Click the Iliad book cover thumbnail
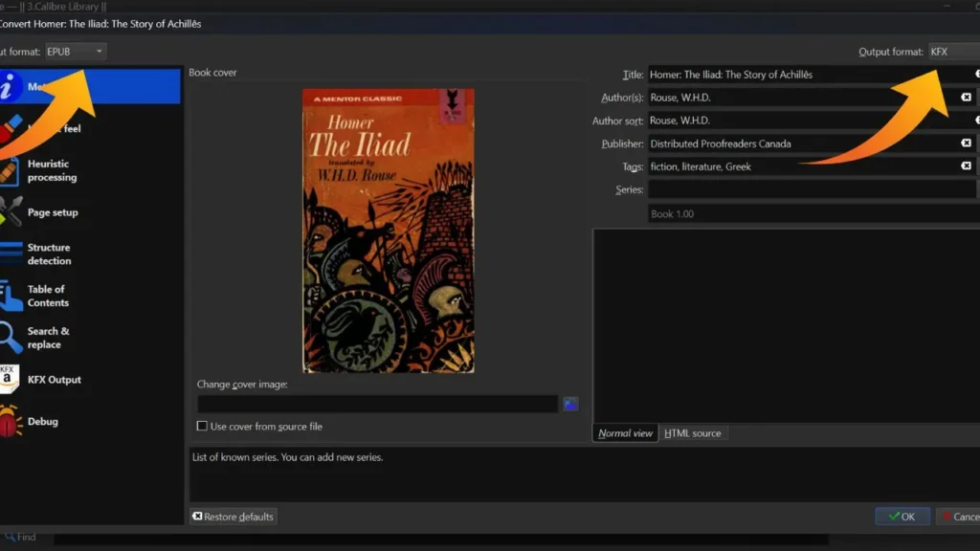The width and height of the screenshot is (980, 551). [x=389, y=231]
